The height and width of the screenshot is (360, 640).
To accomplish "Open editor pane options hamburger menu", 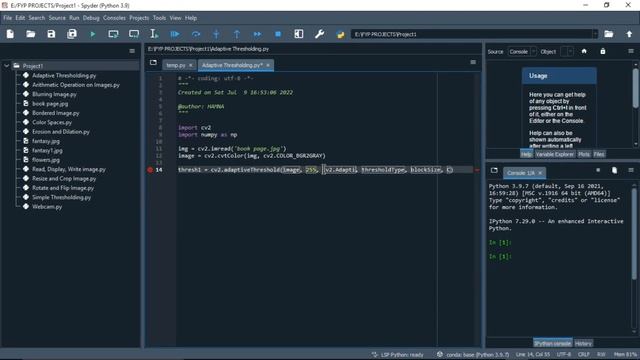I will [473, 62].
